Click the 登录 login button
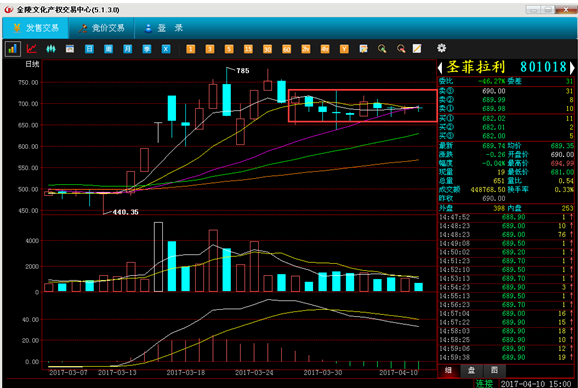Screen dimensions: 578x388 (163, 28)
